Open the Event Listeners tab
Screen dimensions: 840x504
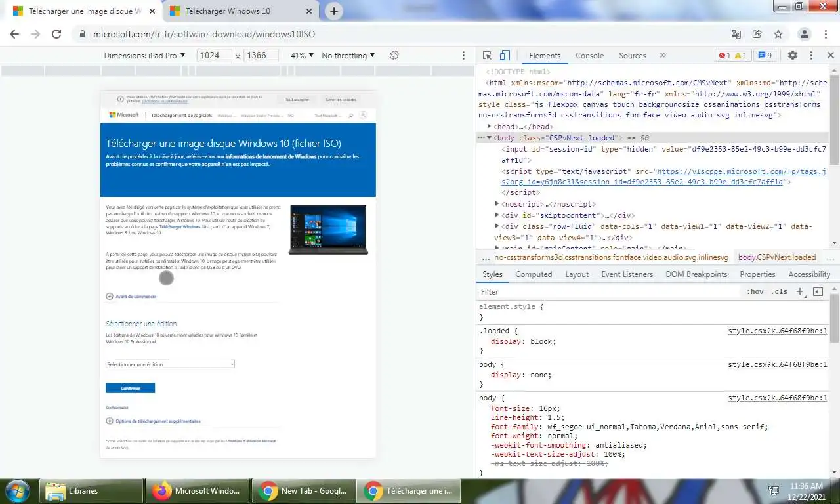(x=627, y=274)
